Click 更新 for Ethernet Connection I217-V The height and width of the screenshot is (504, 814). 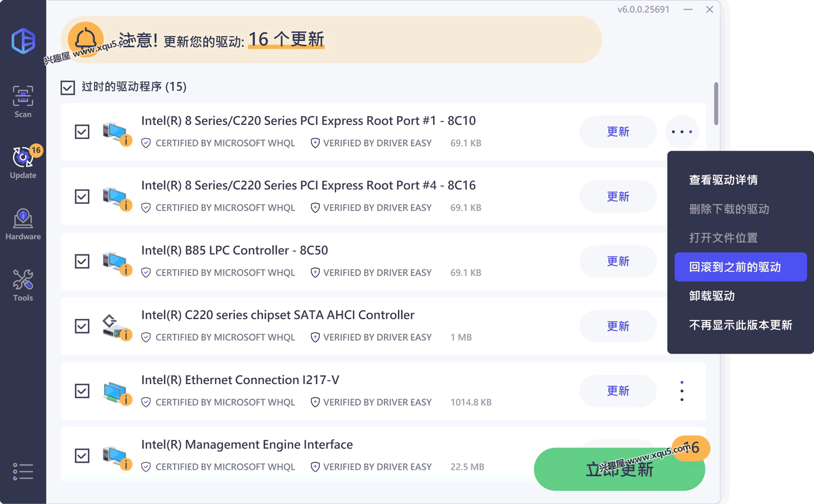(x=618, y=391)
